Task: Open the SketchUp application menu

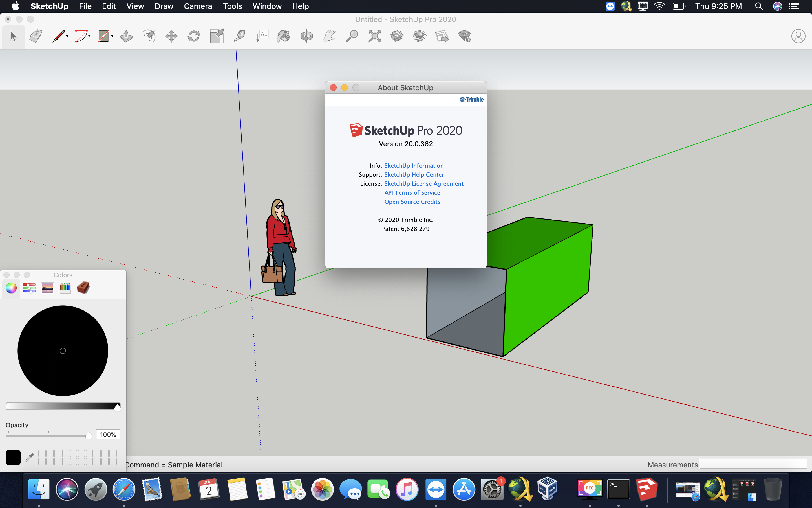Action: (x=49, y=6)
